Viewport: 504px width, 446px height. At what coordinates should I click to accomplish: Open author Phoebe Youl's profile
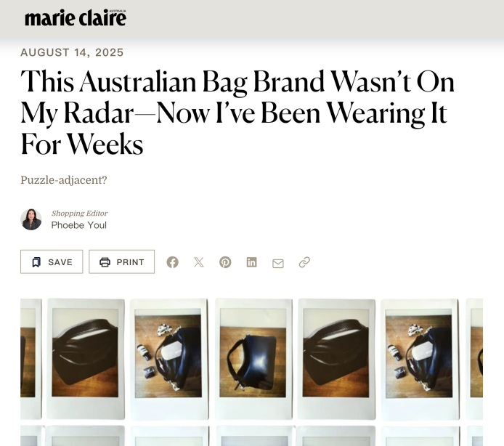(78, 225)
